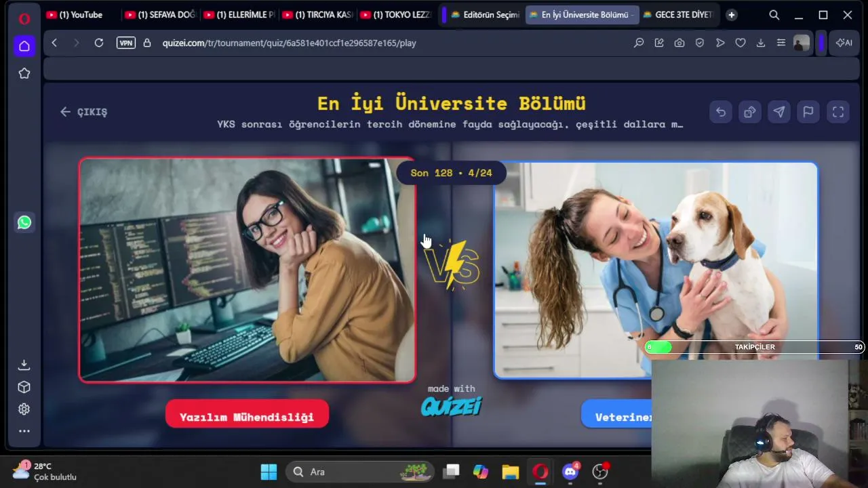Click the profile avatar in the toolbar

coord(802,43)
